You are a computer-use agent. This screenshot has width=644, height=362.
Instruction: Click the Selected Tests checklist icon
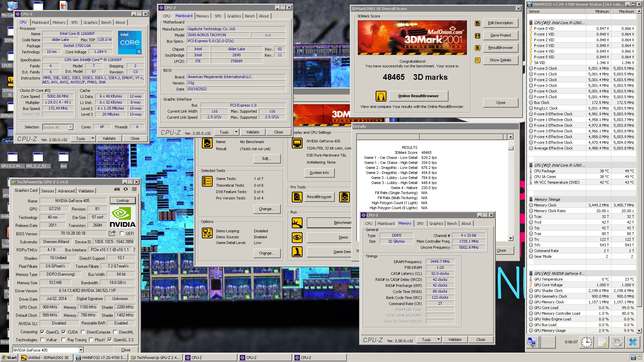(x=207, y=181)
